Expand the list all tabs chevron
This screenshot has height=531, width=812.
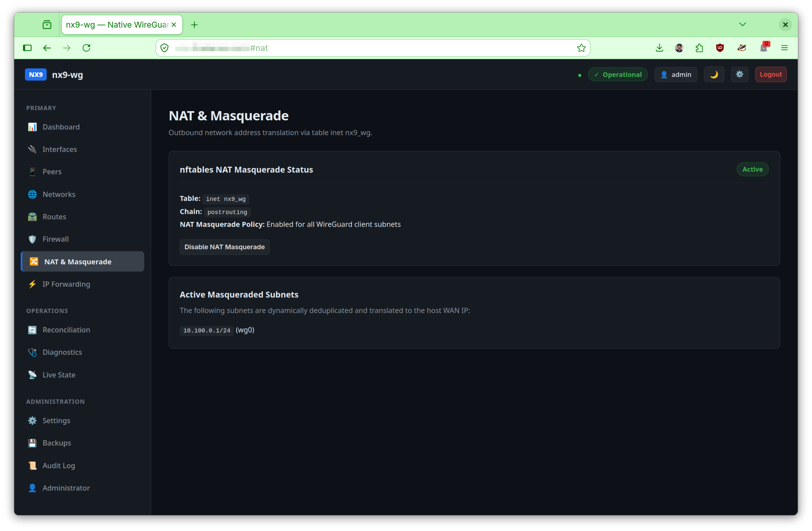click(742, 25)
